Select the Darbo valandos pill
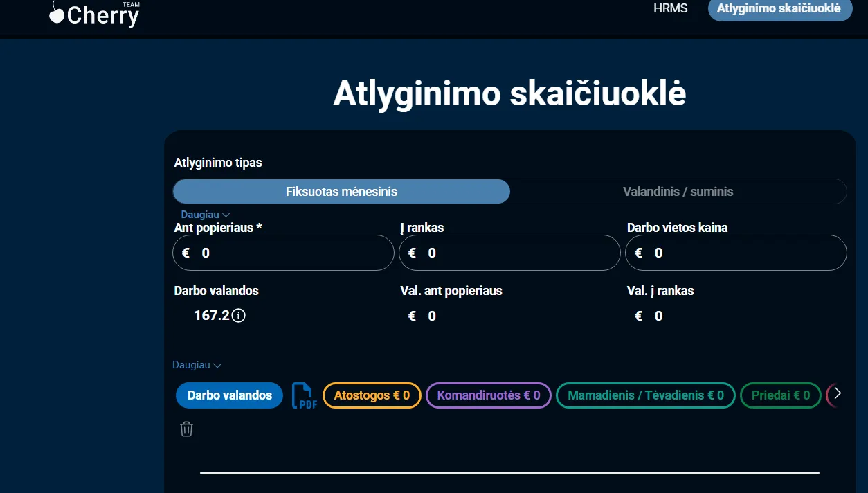The height and width of the screenshot is (493, 868). coord(229,395)
